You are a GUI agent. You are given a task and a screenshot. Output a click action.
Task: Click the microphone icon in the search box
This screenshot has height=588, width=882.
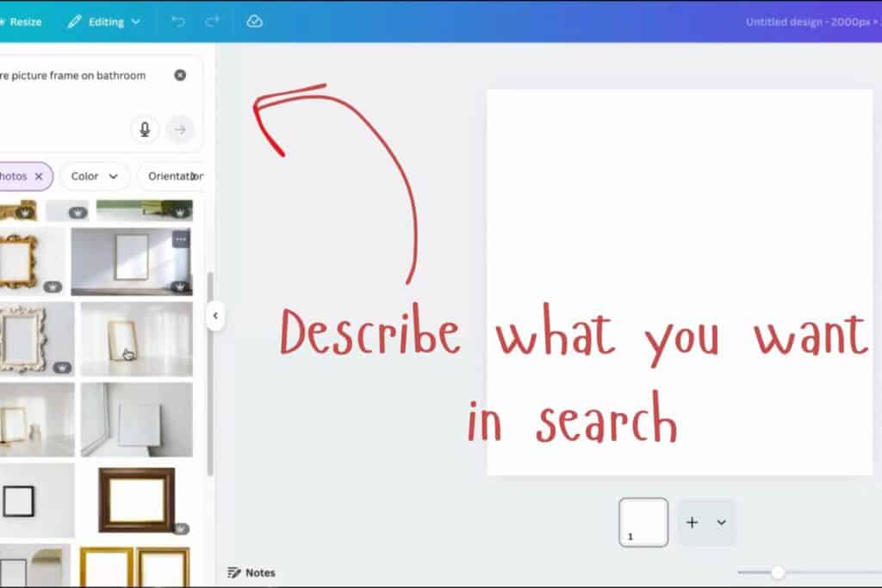(x=145, y=129)
